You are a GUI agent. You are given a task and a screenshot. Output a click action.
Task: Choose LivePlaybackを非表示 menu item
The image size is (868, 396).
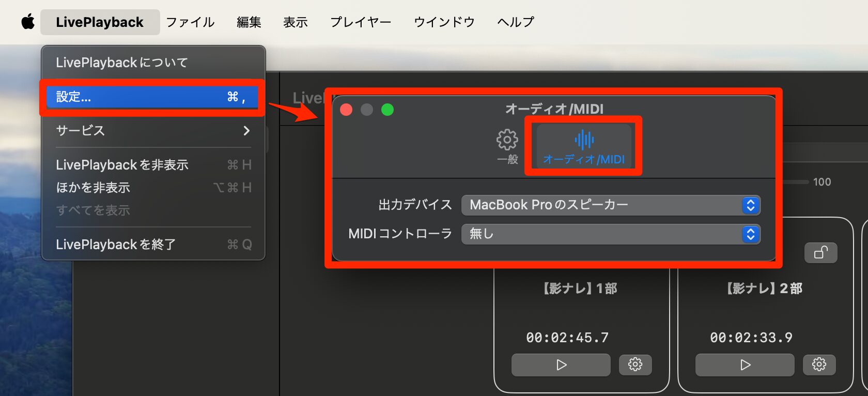pos(153,165)
